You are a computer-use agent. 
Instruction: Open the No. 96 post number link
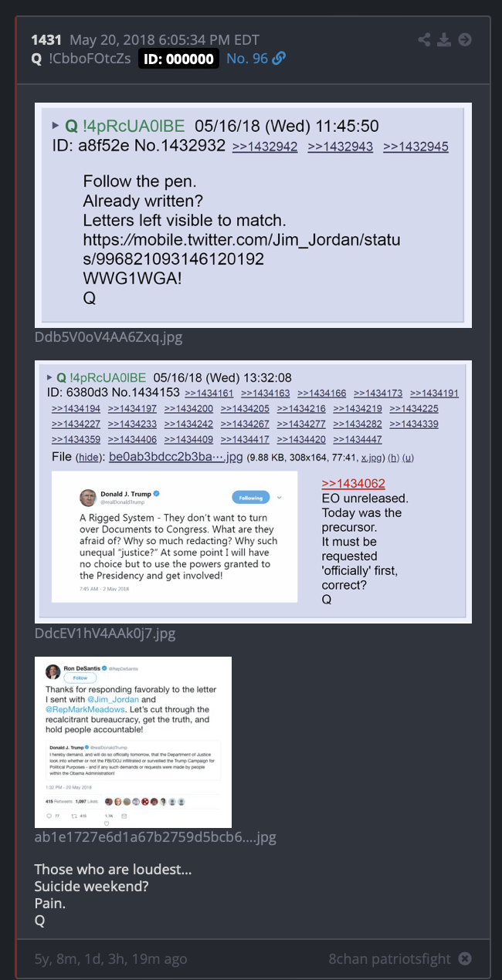(246, 59)
